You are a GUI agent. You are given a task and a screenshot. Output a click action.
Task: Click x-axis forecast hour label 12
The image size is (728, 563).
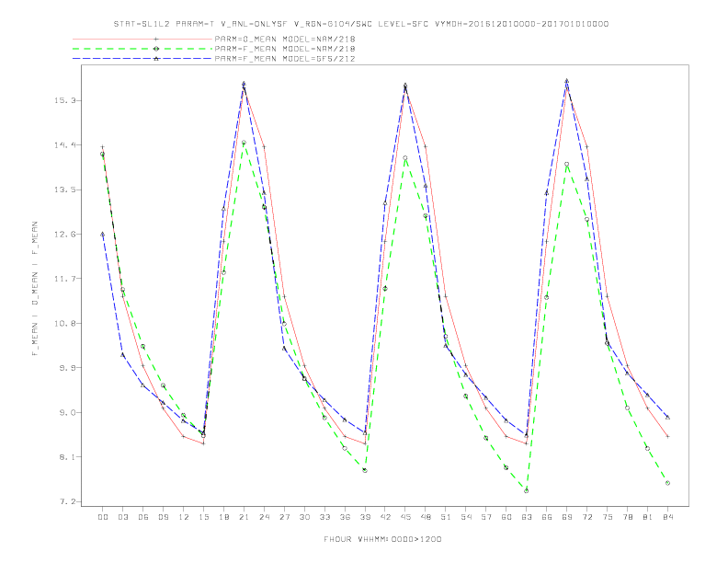(x=184, y=517)
